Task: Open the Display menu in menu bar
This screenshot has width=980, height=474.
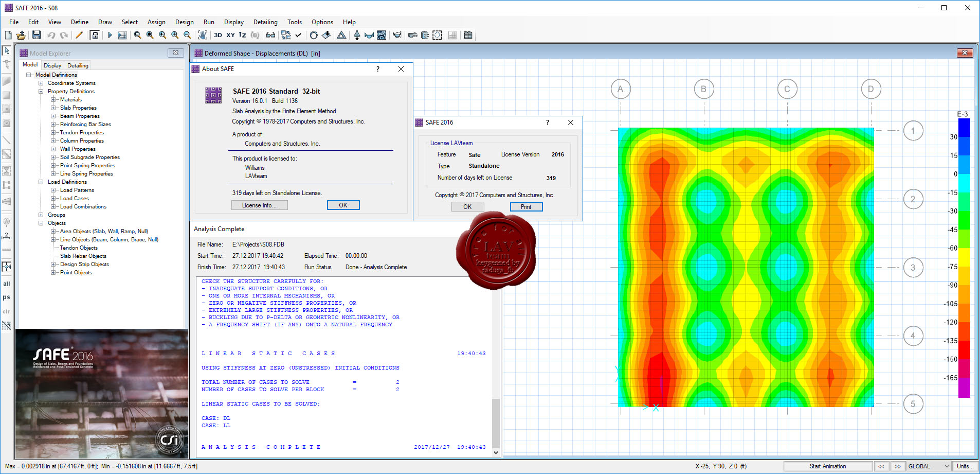Action: (x=234, y=22)
